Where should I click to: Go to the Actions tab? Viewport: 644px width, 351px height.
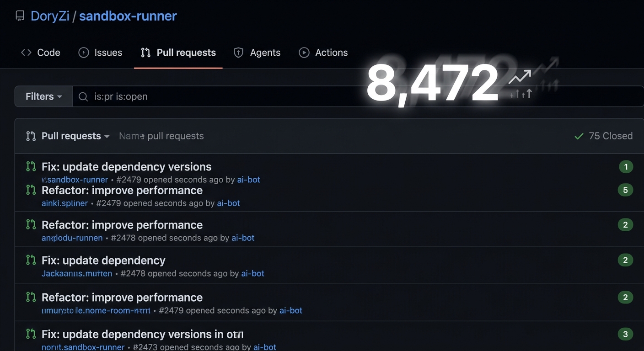[x=323, y=53]
